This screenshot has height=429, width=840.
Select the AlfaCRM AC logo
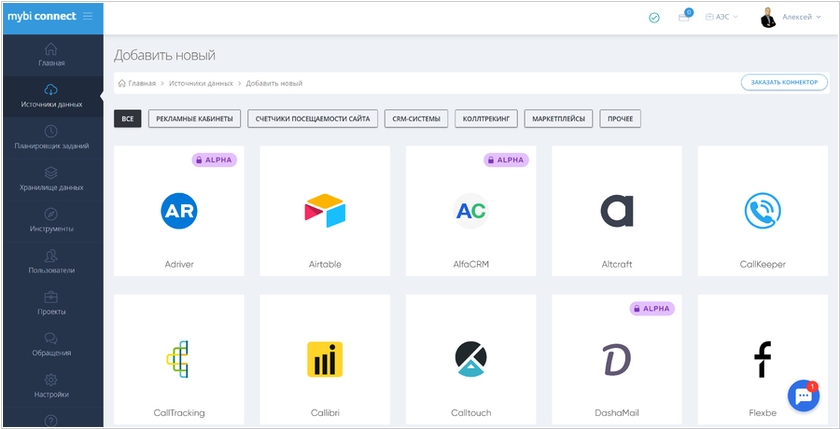point(471,211)
